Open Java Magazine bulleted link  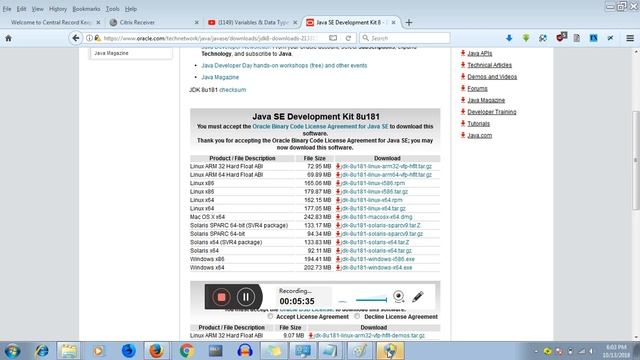pyautogui.click(x=220, y=77)
